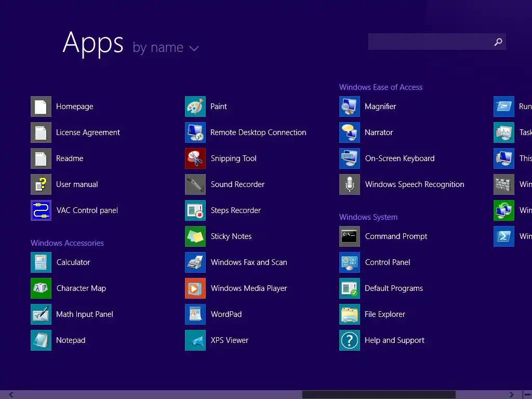Open the Calculator app icon
Screen dimensions: 532x399
point(41,262)
